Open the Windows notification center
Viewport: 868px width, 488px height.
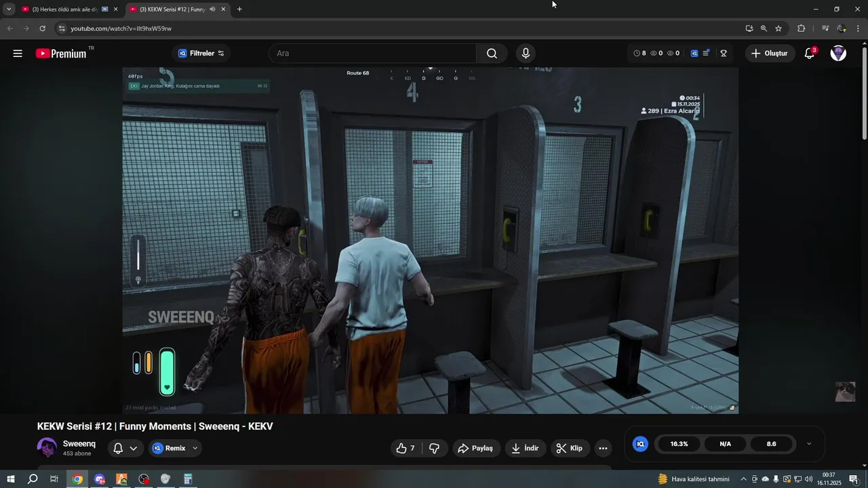pos(854,479)
